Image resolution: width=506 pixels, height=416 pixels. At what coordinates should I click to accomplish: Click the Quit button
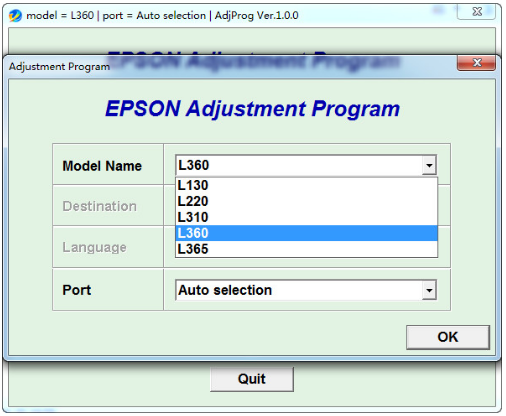point(252,379)
